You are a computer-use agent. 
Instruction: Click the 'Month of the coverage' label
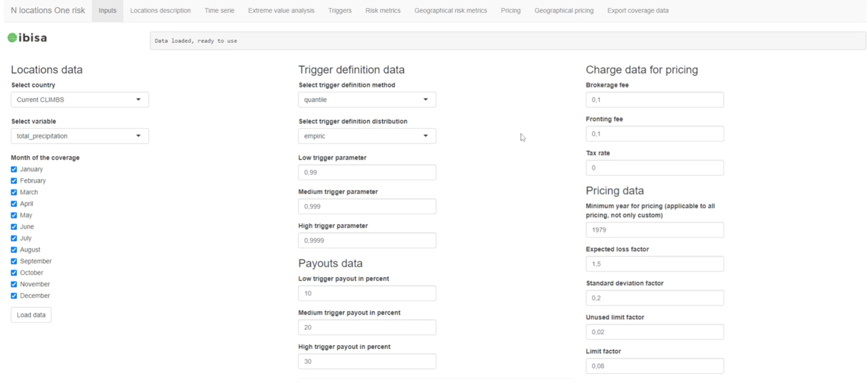tap(45, 158)
